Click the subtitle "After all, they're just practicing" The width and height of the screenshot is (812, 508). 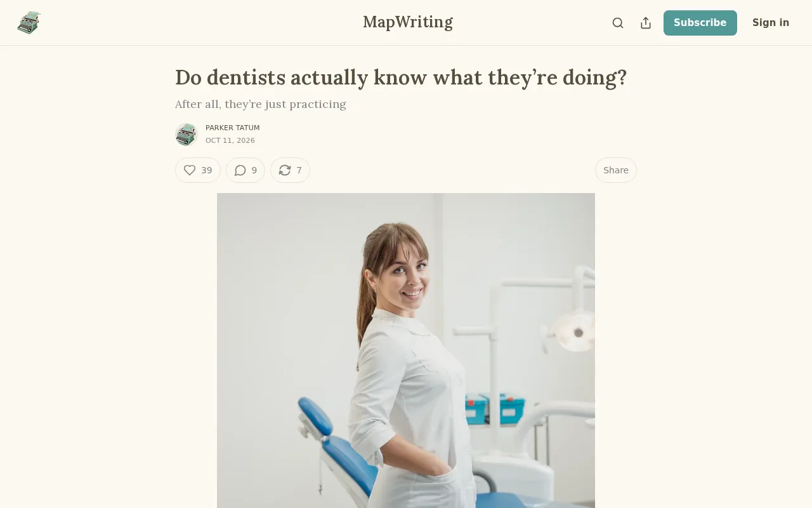tap(261, 104)
